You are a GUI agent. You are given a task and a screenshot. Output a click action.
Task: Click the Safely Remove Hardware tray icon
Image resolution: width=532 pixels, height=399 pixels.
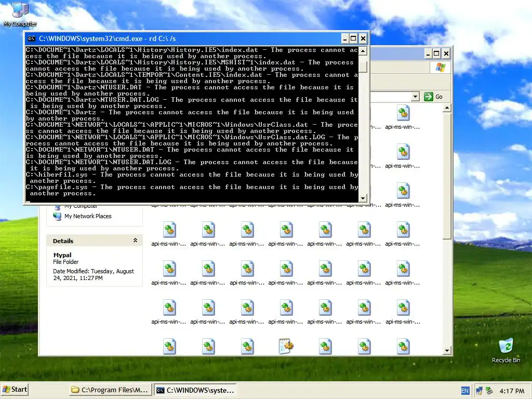click(488, 391)
